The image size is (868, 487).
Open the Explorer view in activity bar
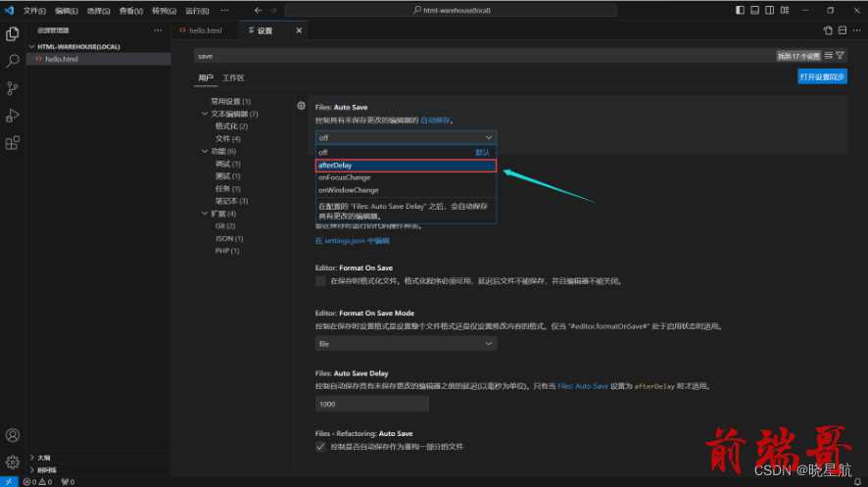pyautogui.click(x=12, y=33)
